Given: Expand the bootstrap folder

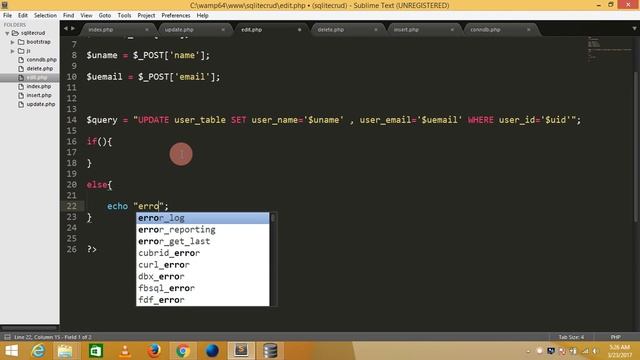Looking at the screenshot, I should 13,42.
